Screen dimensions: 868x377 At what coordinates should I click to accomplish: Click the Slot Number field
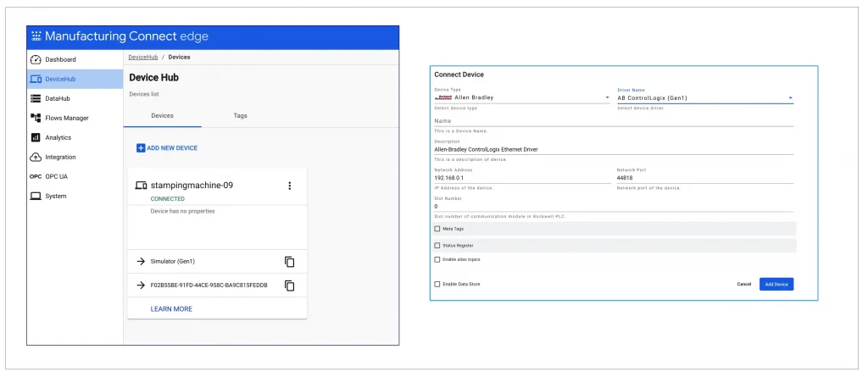614,206
